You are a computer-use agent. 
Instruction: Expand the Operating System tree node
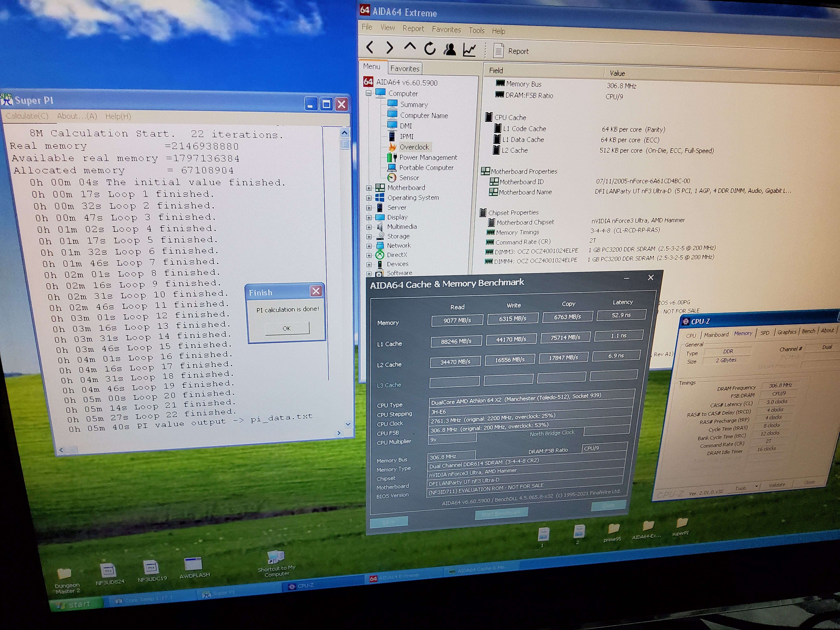pos(369,198)
